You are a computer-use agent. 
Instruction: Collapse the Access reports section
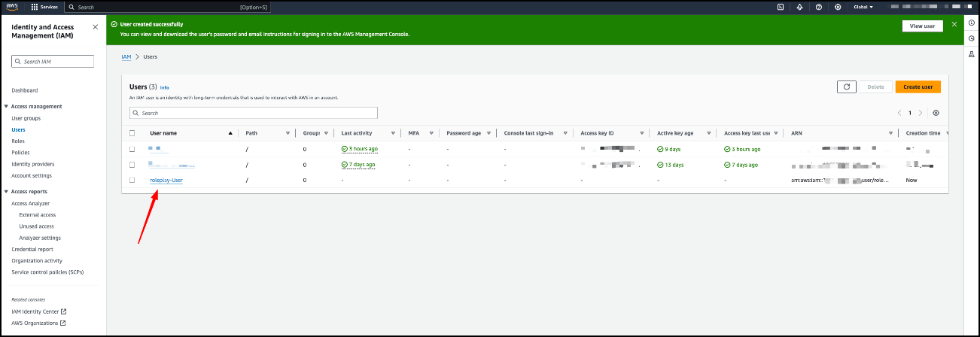click(x=7, y=192)
